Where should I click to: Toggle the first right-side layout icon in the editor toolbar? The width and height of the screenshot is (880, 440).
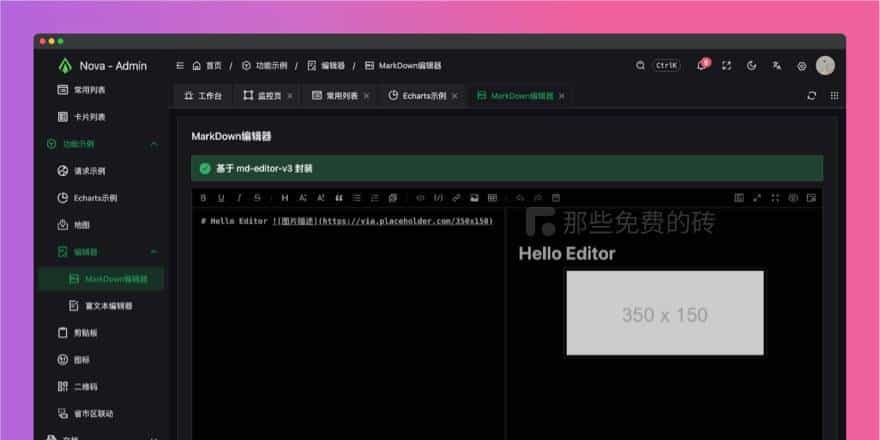tap(739, 198)
